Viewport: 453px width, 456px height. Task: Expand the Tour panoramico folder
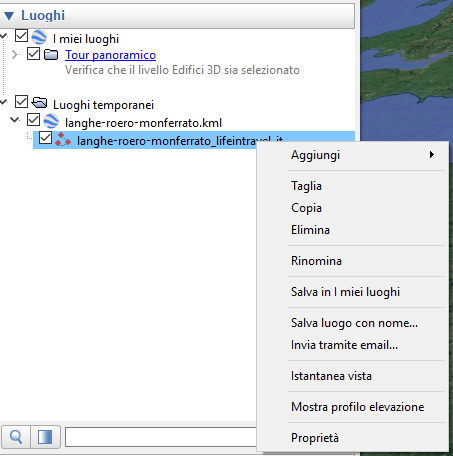point(15,54)
